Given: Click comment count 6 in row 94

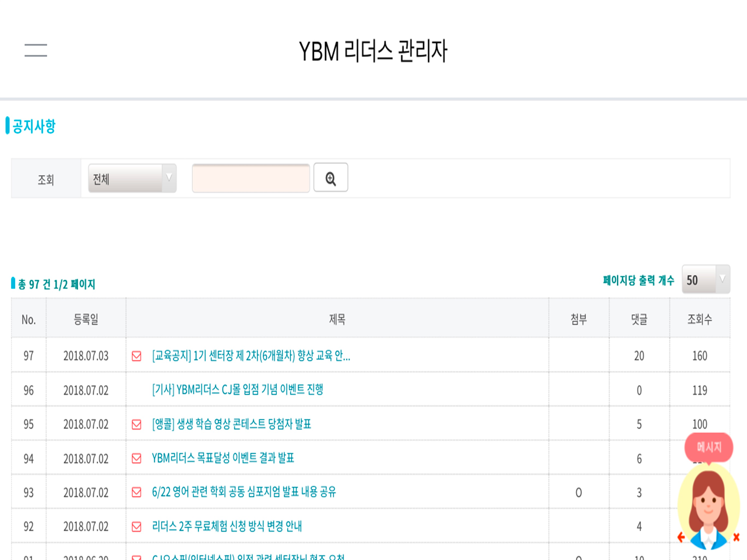Looking at the screenshot, I should [639, 459].
